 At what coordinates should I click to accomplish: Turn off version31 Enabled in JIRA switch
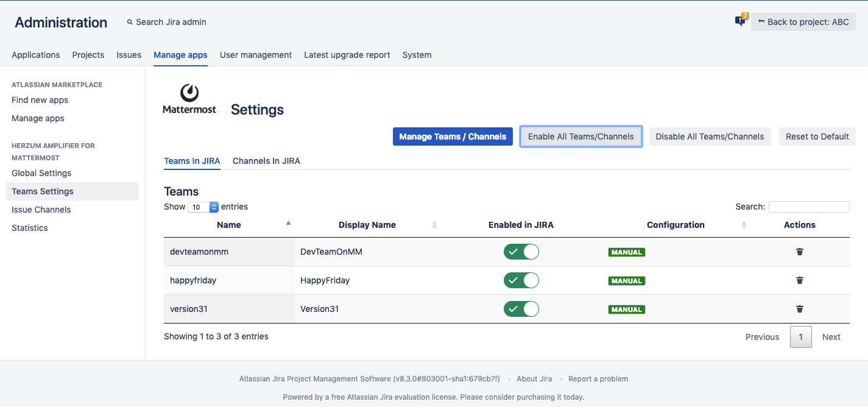pos(521,309)
